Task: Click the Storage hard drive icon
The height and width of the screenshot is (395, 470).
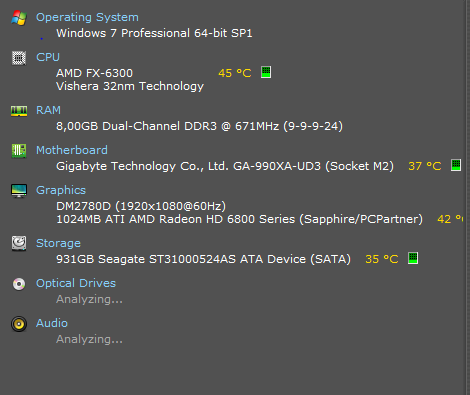Action: (19, 244)
